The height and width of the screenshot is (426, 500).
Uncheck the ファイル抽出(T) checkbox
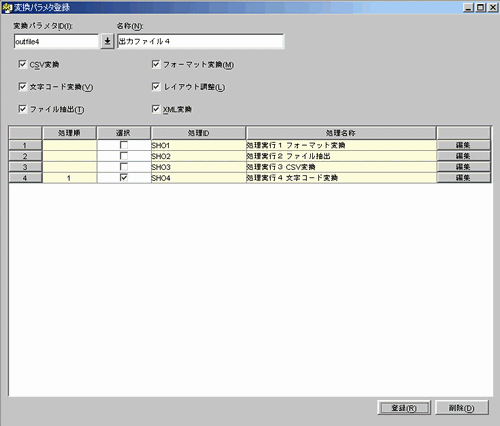click(22, 109)
